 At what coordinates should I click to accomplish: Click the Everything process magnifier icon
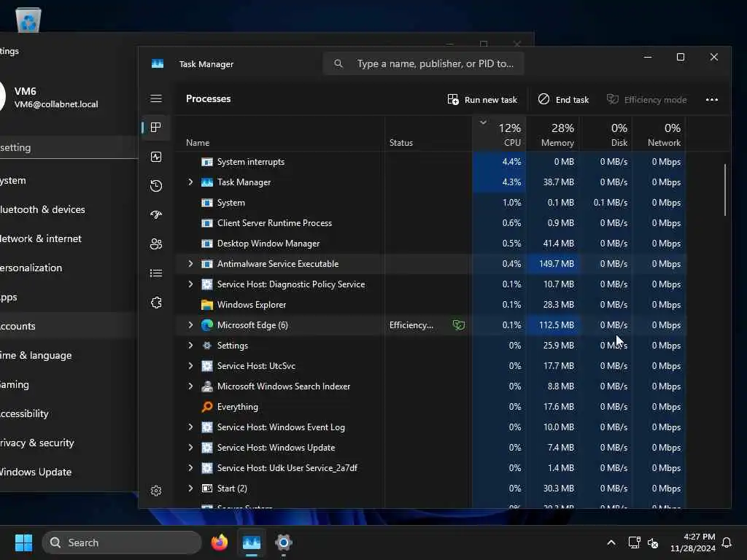pyautogui.click(x=206, y=407)
